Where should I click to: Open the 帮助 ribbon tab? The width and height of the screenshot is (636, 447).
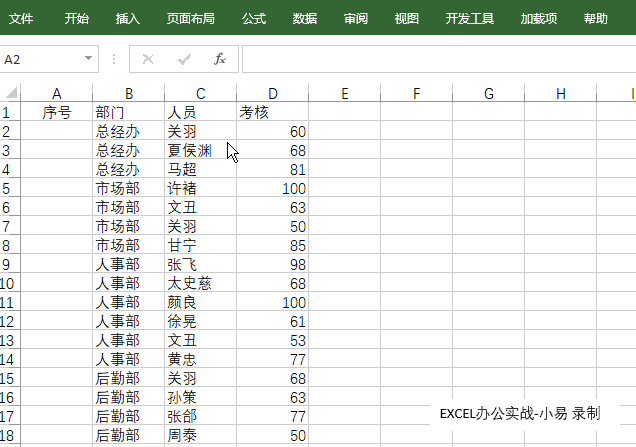(595, 18)
